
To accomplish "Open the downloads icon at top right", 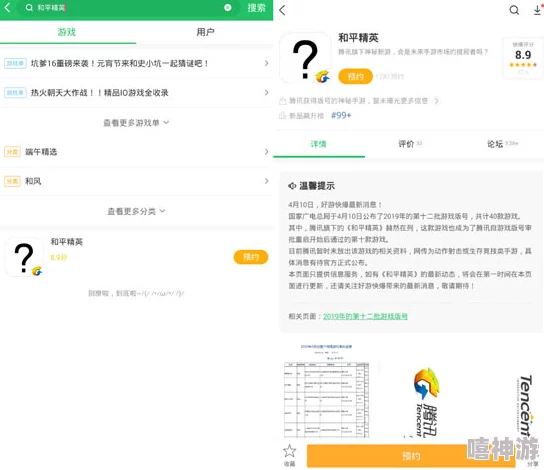I will coord(537,10).
